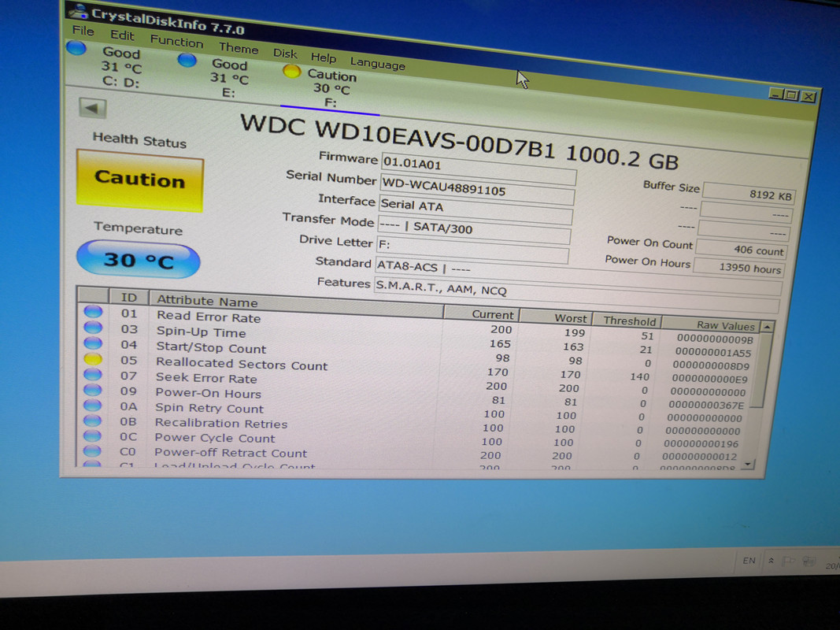840x630 pixels.
Task: Click the 30 °C temperature button
Action: point(139,260)
